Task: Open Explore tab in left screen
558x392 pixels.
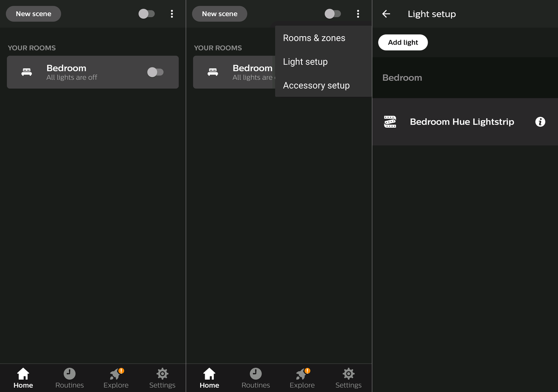Action: (116, 378)
